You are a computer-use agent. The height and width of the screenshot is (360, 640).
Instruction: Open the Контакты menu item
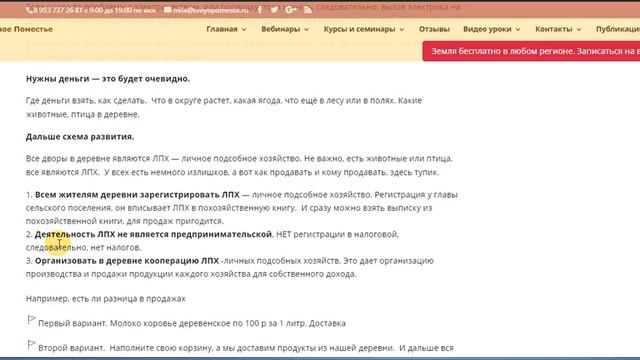pyautogui.click(x=553, y=29)
